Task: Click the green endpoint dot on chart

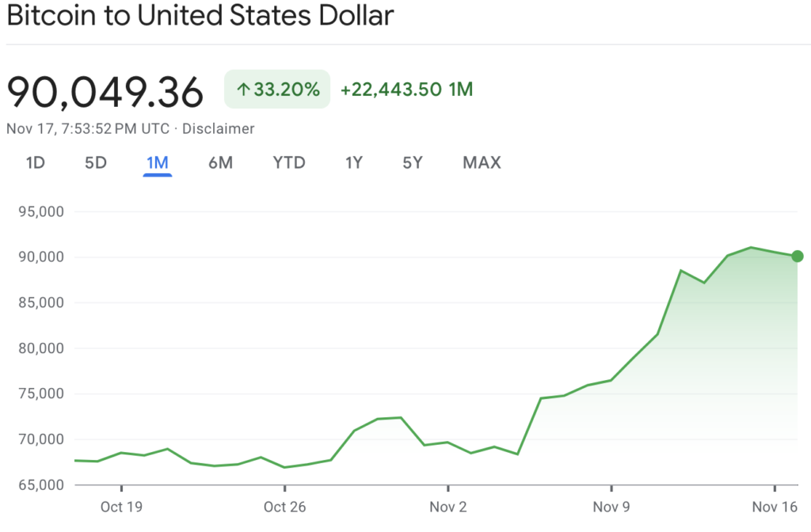Action: click(x=798, y=256)
